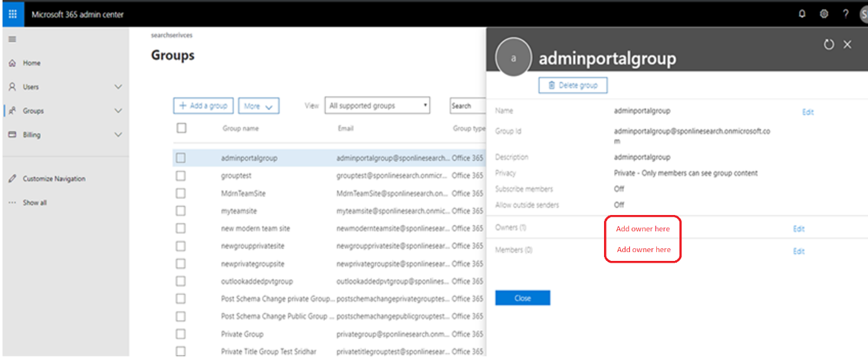Select Private Title Group Test Sridhar
Screen dimensions: 868x364
click(268, 352)
